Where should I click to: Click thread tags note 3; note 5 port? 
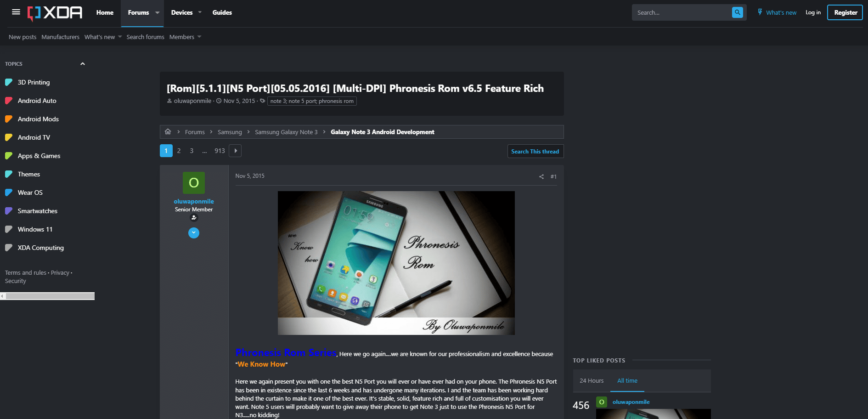tap(312, 101)
